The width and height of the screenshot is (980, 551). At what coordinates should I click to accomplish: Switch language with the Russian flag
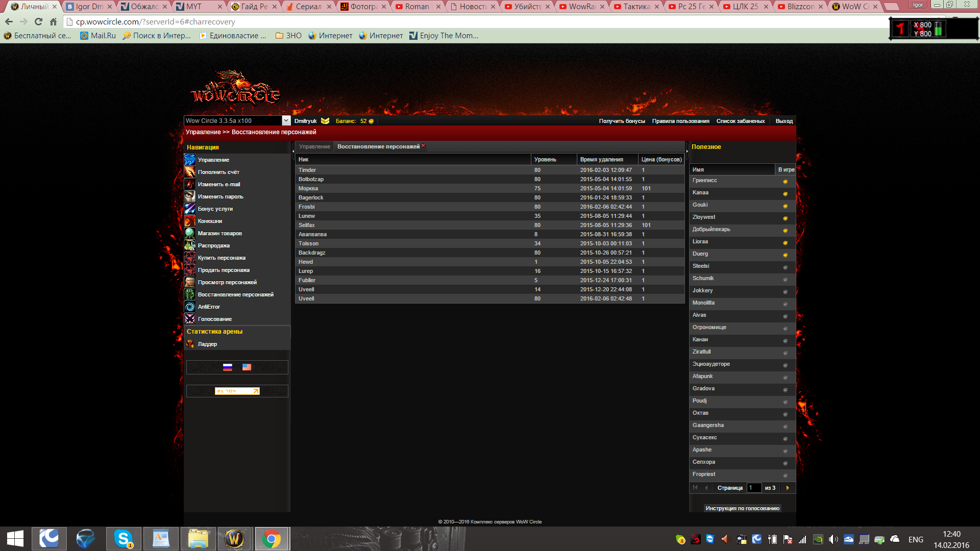click(228, 367)
